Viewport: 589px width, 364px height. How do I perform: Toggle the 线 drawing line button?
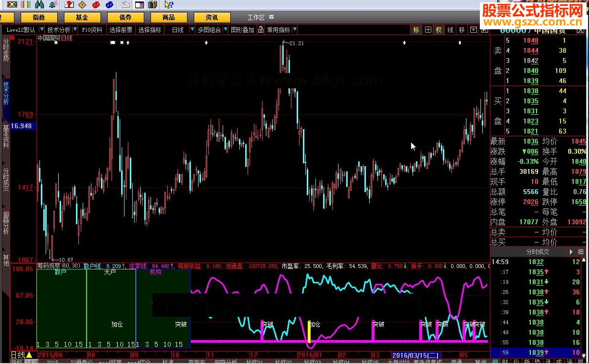point(451,30)
